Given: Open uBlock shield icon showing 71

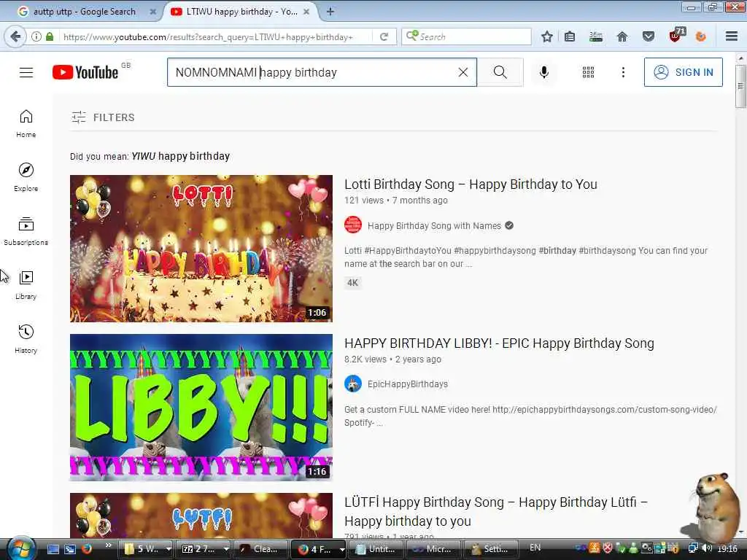Looking at the screenshot, I should point(677,35).
